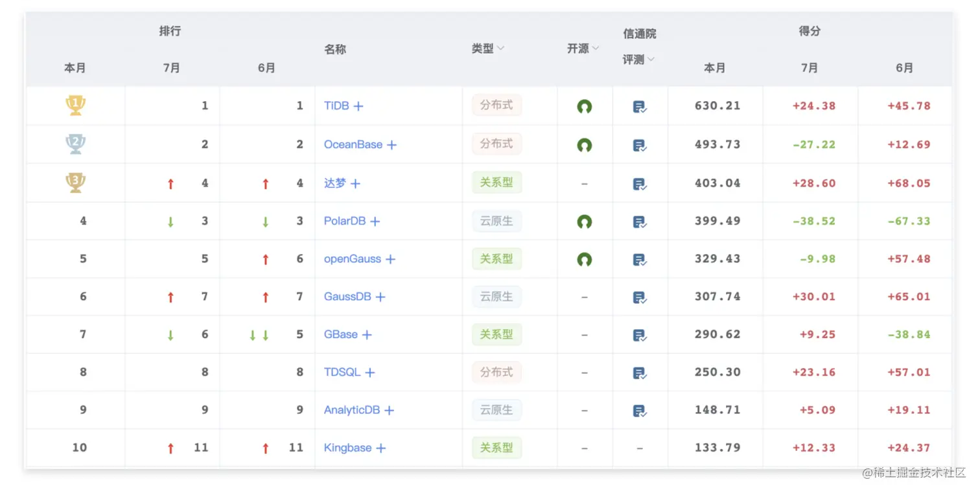Click the score change -38.52
This screenshot has height=493, width=980.
tap(814, 221)
